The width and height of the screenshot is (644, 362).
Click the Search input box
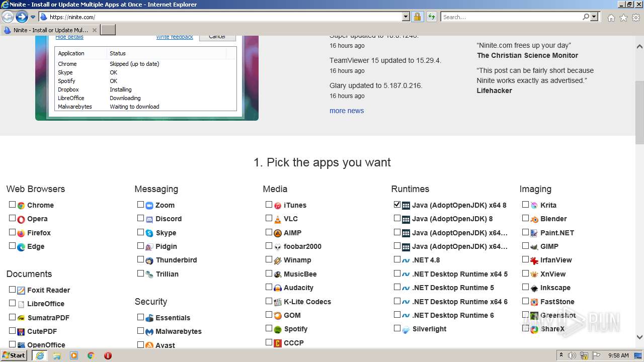(512, 17)
